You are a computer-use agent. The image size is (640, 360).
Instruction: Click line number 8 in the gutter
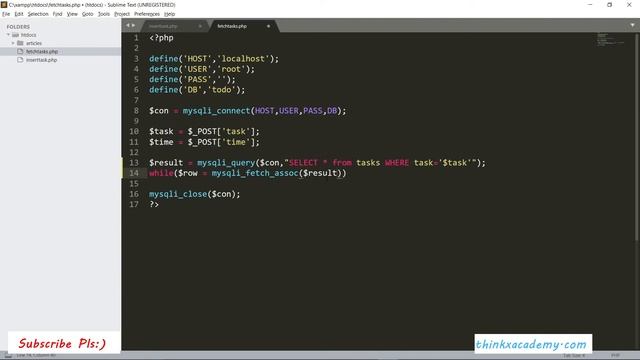click(136, 111)
